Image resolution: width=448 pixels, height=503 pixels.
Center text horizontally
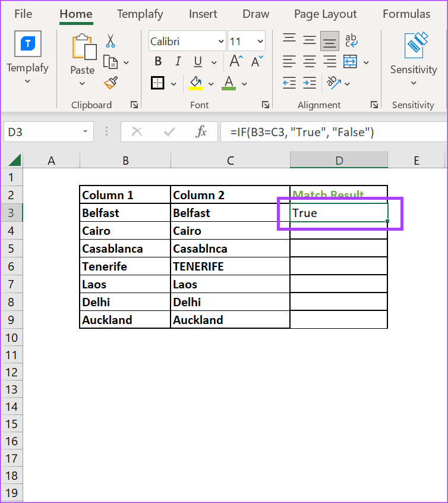tap(310, 61)
